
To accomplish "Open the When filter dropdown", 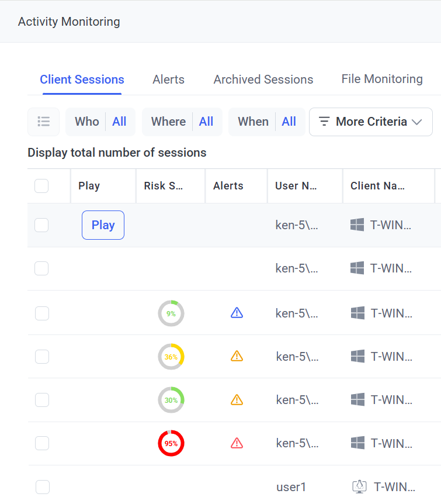I will pos(266,122).
